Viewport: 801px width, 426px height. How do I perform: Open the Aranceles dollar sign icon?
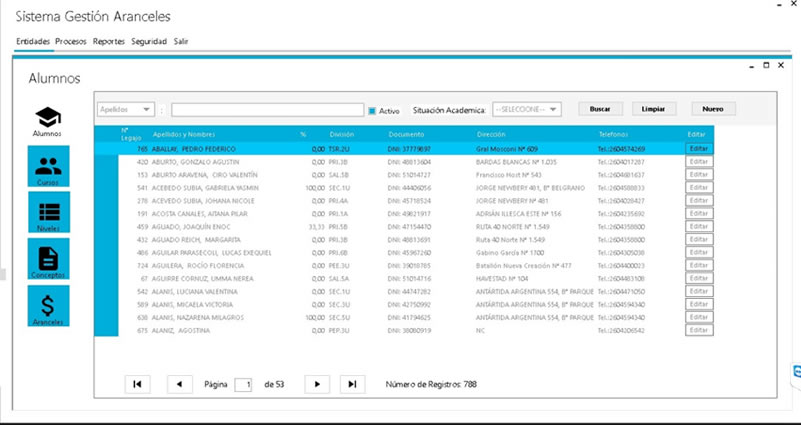[x=49, y=305]
